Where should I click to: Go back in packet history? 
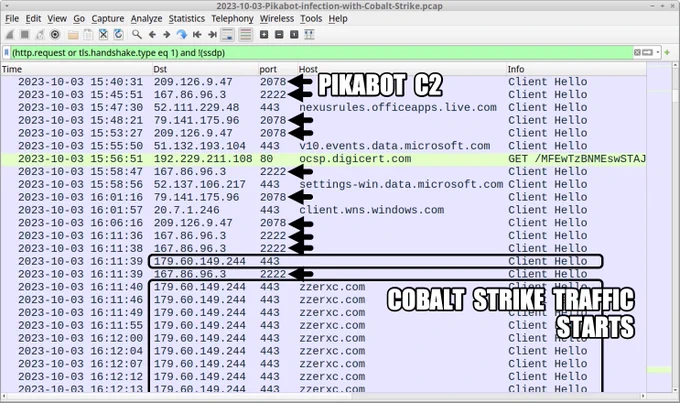coord(152,35)
